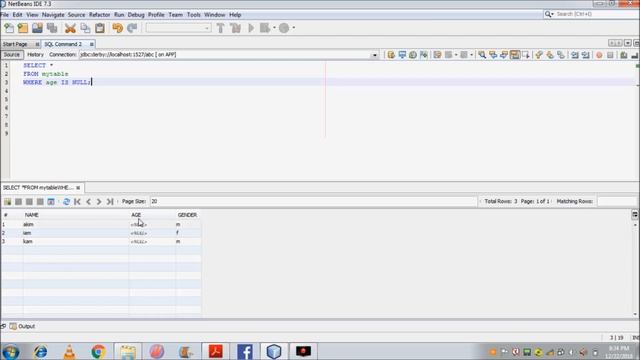Image resolution: width=640 pixels, height=360 pixels.
Task: Select the SQL Command 2 tab
Action: click(x=63, y=44)
